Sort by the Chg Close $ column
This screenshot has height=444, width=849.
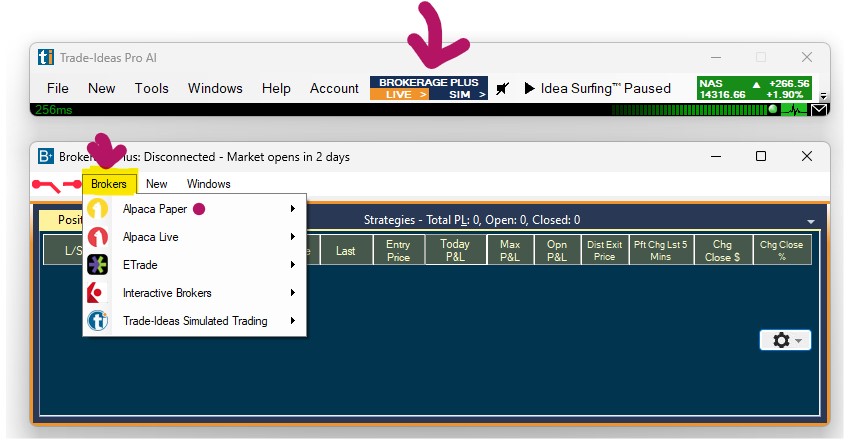[x=723, y=251]
